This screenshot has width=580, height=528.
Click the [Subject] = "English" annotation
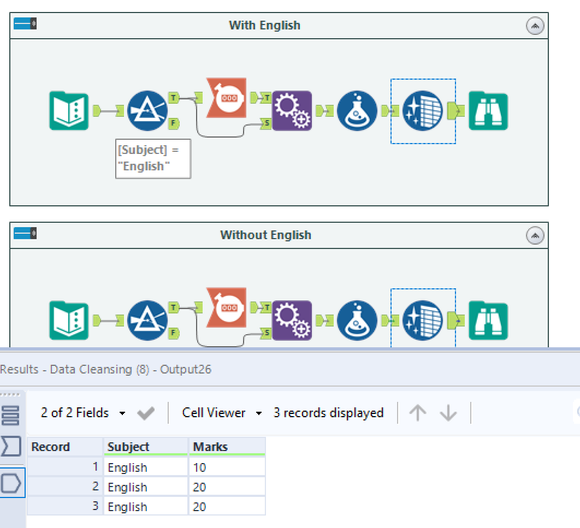point(153,159)
